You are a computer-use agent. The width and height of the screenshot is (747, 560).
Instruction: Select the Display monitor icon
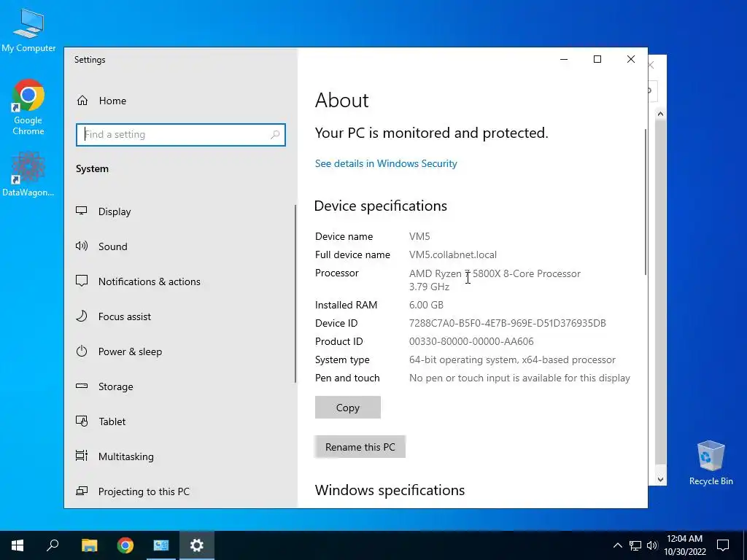coord(82,211)
